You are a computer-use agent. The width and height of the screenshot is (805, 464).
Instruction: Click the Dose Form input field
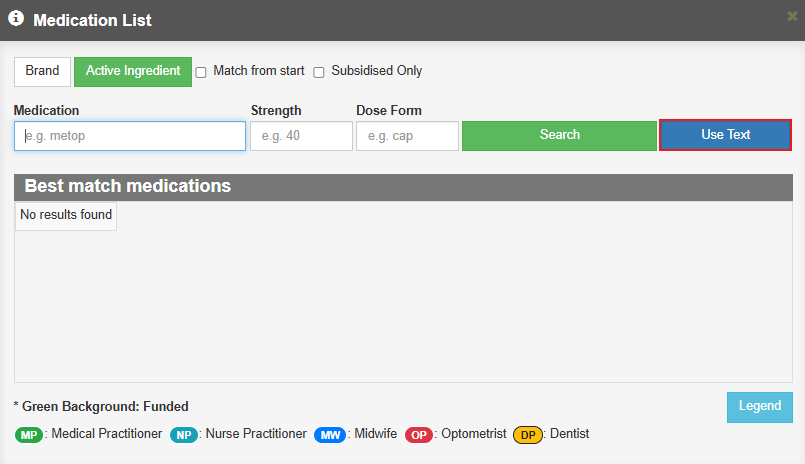(x=407, y=136)
